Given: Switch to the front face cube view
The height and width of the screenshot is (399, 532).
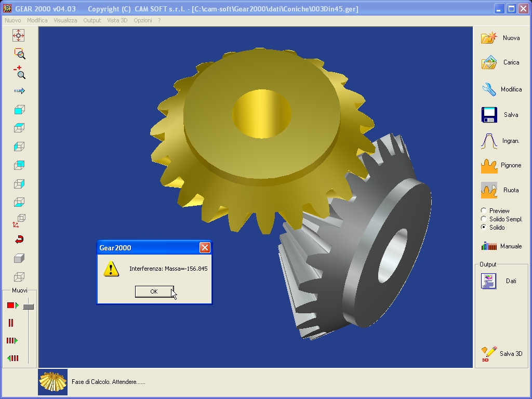Looking at the screenshot, I should [19, 110].
